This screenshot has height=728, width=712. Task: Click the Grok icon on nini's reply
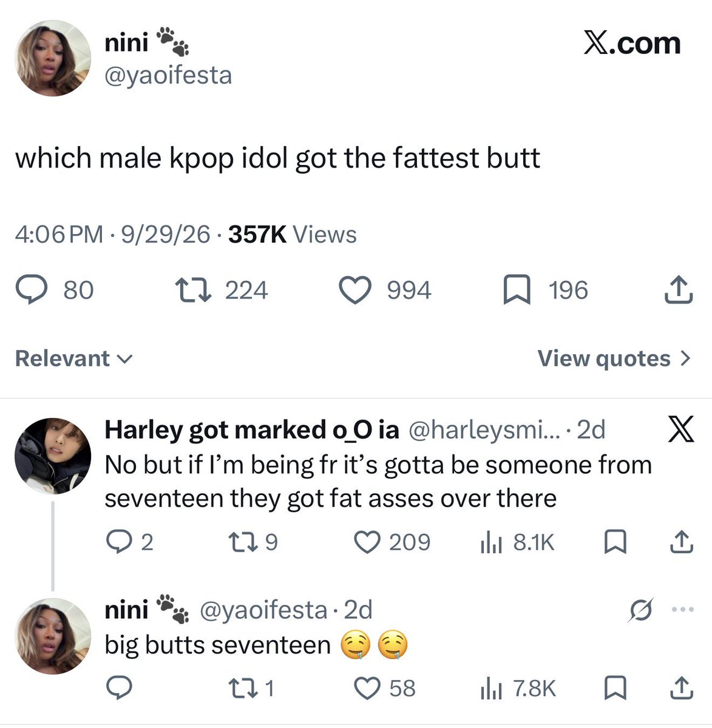pos(642,610)
